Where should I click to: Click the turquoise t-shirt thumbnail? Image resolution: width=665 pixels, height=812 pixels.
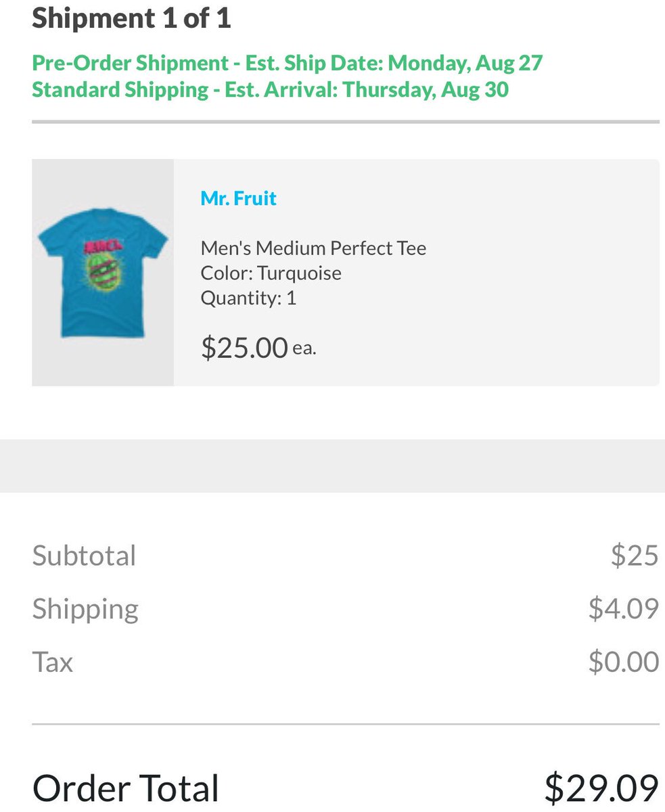103,273
